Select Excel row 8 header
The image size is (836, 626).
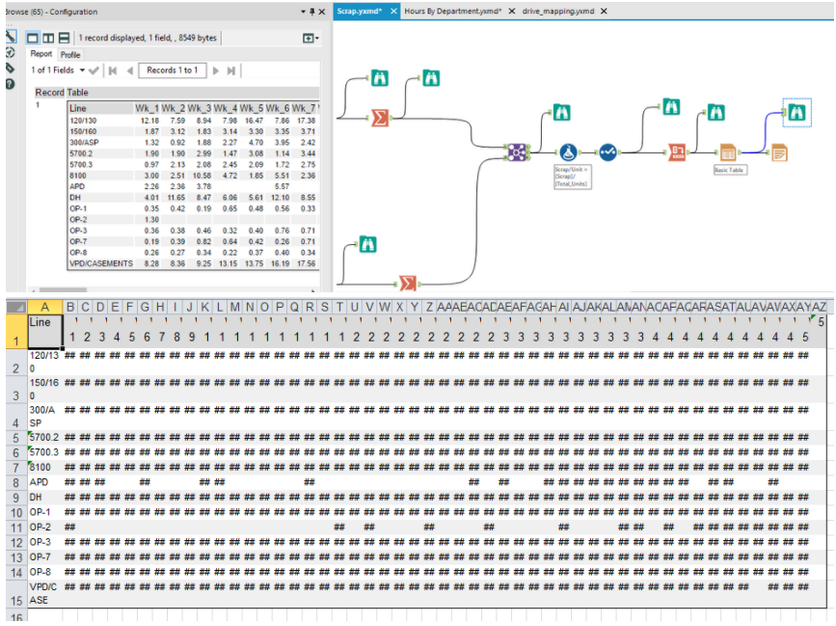[16, 483]
